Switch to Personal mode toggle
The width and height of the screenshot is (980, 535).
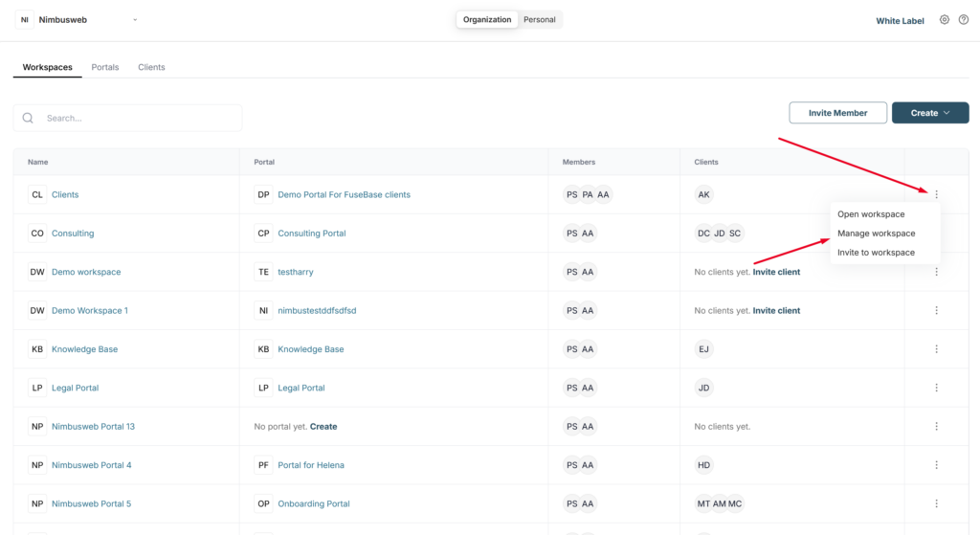coord(540,19)
